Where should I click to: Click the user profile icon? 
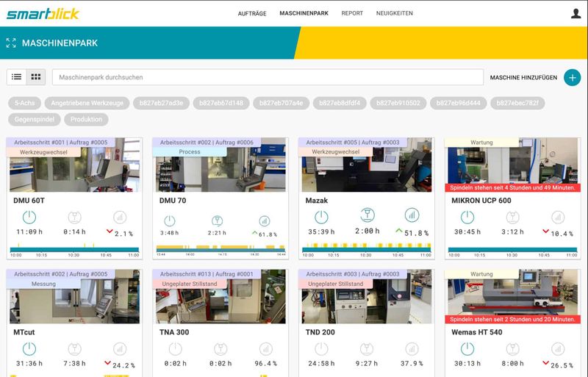pos(576,13)
